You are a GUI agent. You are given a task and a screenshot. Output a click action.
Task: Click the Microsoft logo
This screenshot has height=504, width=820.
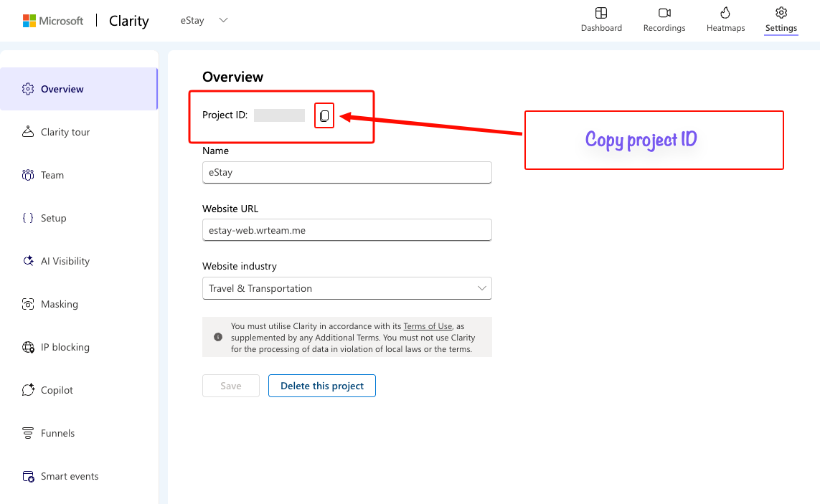point(53,21)
